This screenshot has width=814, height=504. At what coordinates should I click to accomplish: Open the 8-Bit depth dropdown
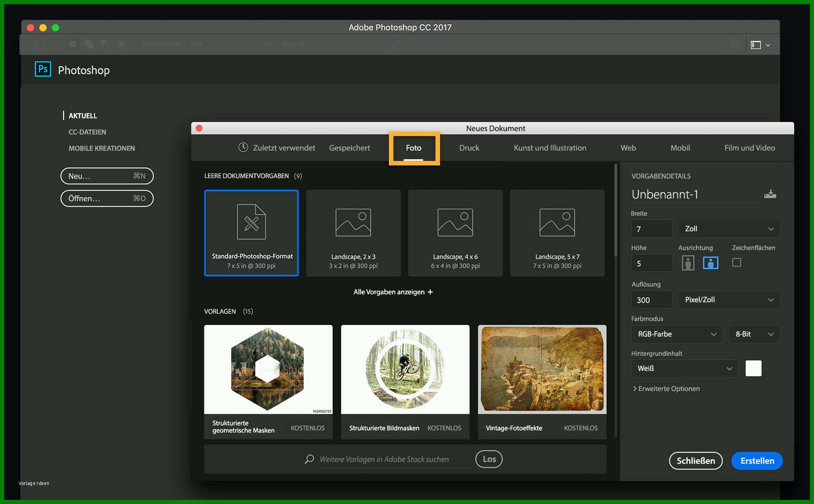pos(754,334)
